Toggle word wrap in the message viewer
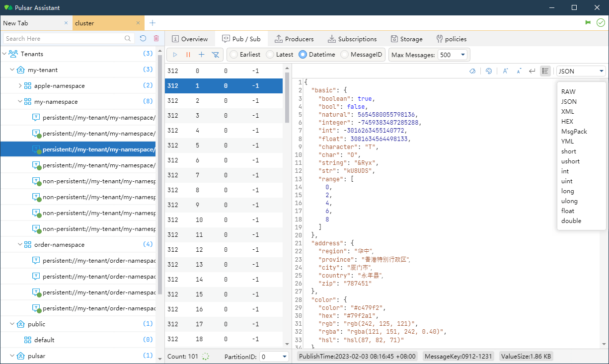 coord(532,71)
